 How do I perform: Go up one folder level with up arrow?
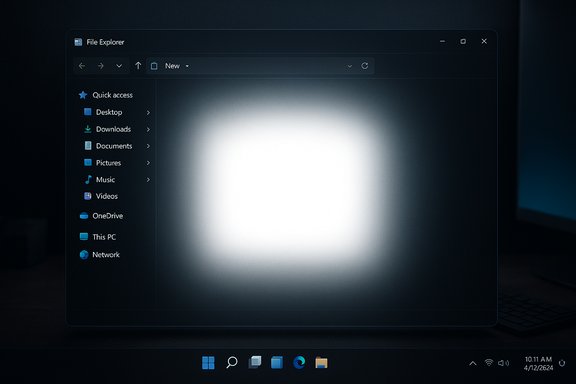pos(138,65)
